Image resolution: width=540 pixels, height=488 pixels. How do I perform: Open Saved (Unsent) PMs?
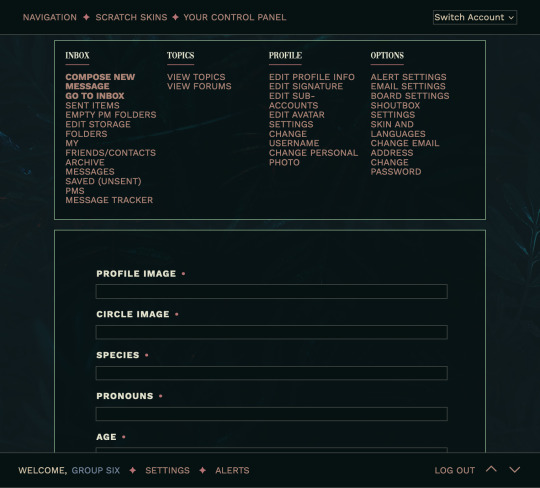pos(103,186)
